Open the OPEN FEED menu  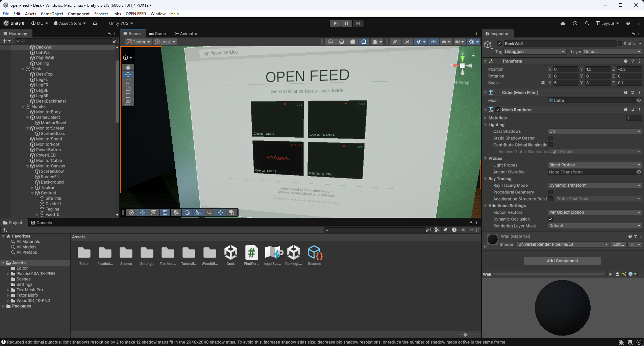pyautogui.click(x=136, y=14)
